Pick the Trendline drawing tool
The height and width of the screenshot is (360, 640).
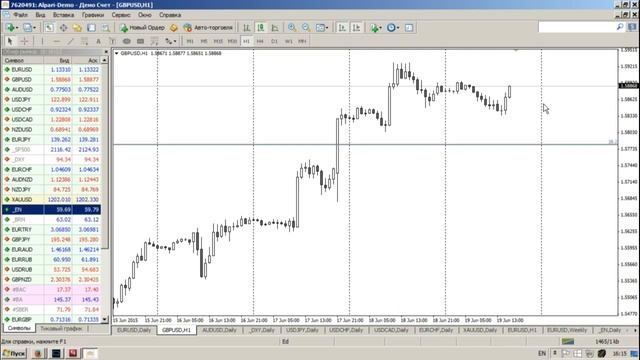71,41
